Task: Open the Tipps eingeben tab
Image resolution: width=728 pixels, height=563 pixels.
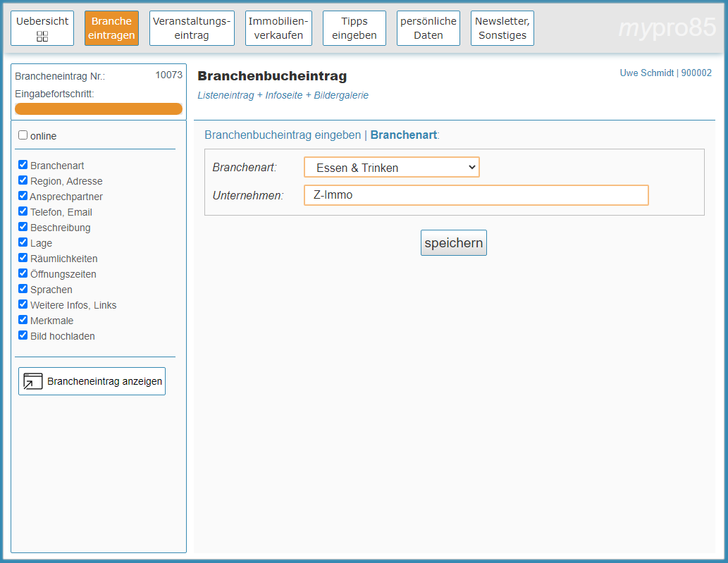Action: coord(354,28)
